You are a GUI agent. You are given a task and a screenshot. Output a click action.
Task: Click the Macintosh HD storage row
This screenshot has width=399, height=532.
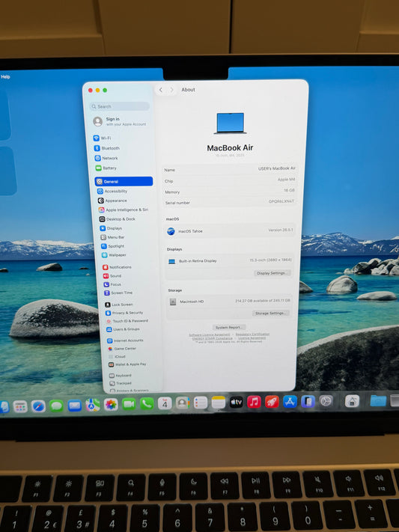pos(229,302)
